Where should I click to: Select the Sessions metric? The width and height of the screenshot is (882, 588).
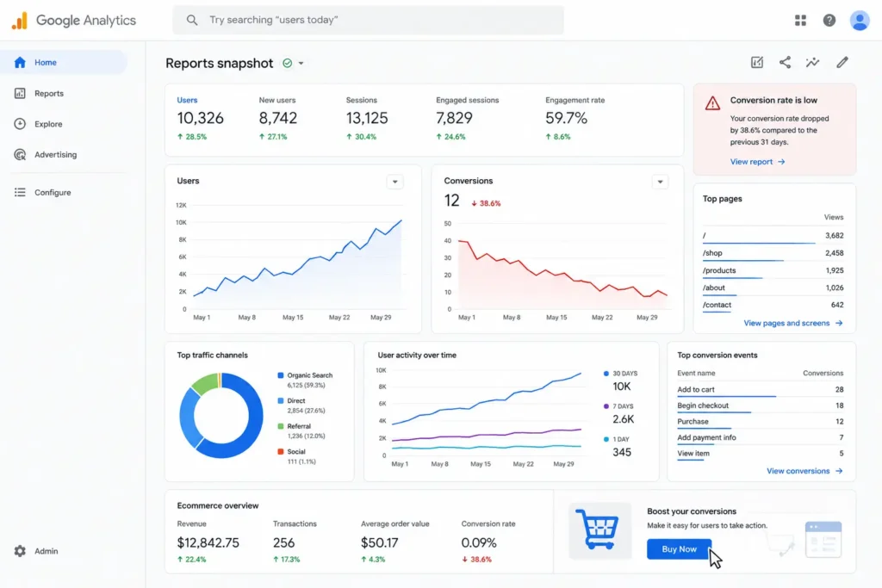click(367, 118)
